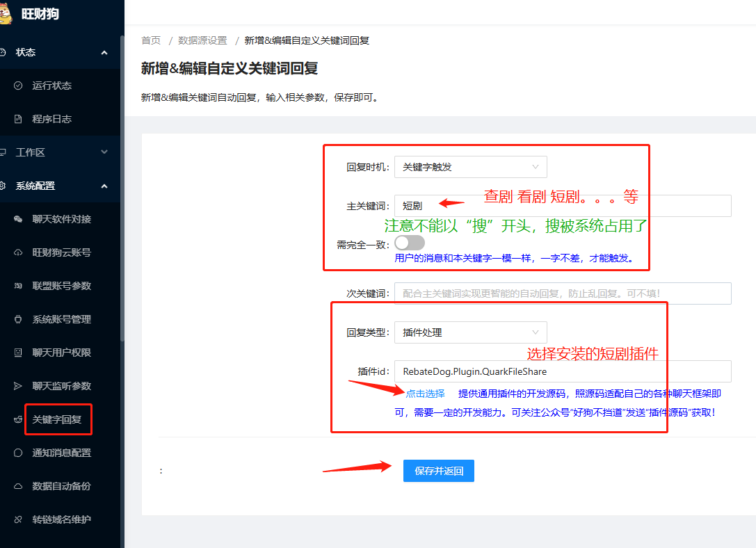756x548 pixels.
Task: Open the 回复时机 dropdown
Action: click(x=470, y=167)
